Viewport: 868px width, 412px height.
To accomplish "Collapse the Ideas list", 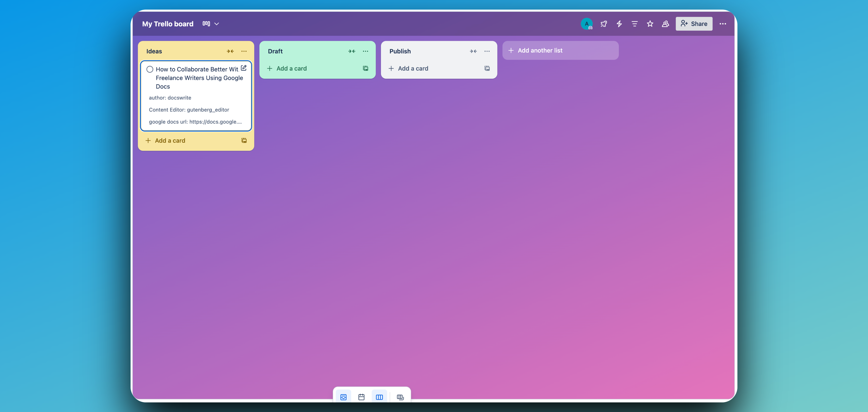I will 230,51.
